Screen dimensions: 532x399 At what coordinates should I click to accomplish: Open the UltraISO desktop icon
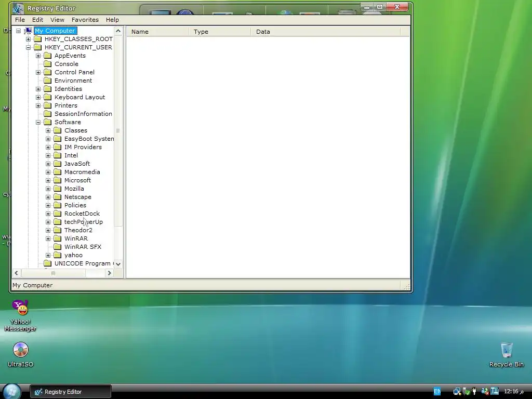coord(20,354)
